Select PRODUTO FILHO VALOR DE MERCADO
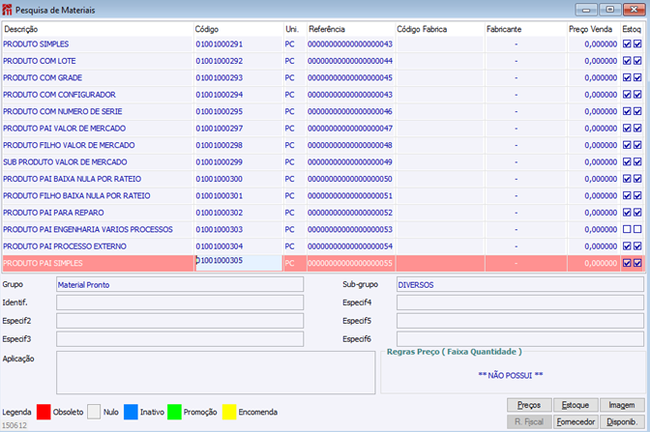Viewport: 650px width, 432px height. [x=69, y=145]
